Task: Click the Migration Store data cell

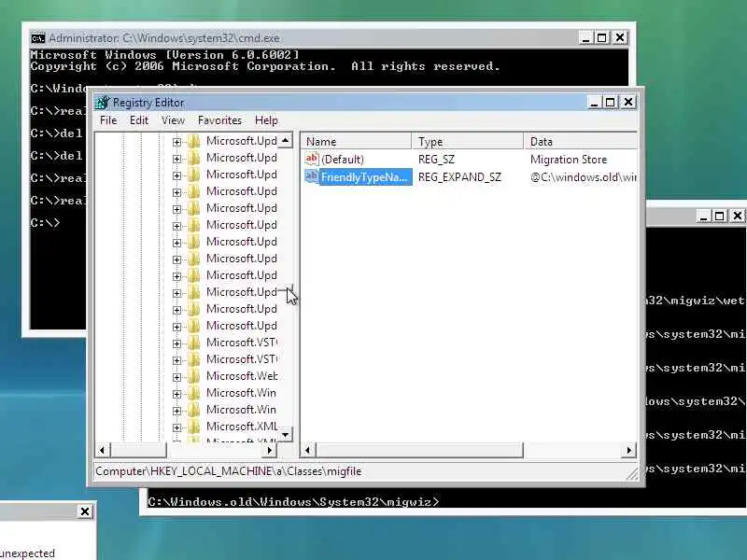Action: pos(569,159)
